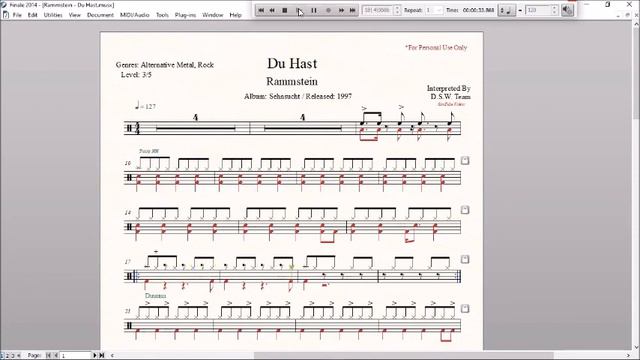Click the rewind button in playback controls
The image size is (640, 360).
coord(272,10)
